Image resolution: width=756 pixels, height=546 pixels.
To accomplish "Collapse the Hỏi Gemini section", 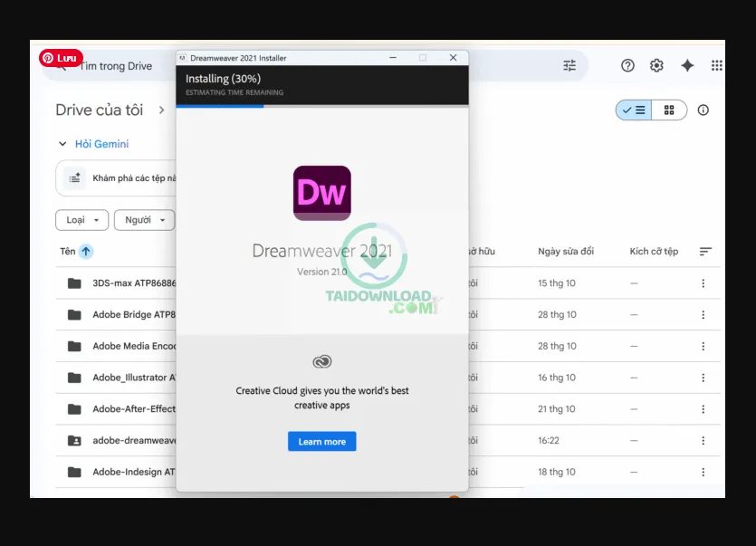I will pyautogui.click(x=61, y=144).
